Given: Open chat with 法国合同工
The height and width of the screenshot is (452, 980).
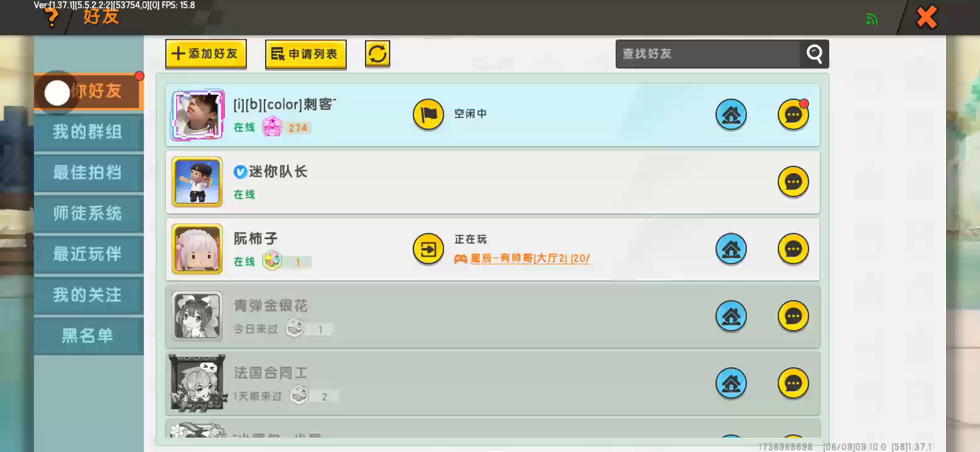Looking at the screenshot, I should [793, 384].
